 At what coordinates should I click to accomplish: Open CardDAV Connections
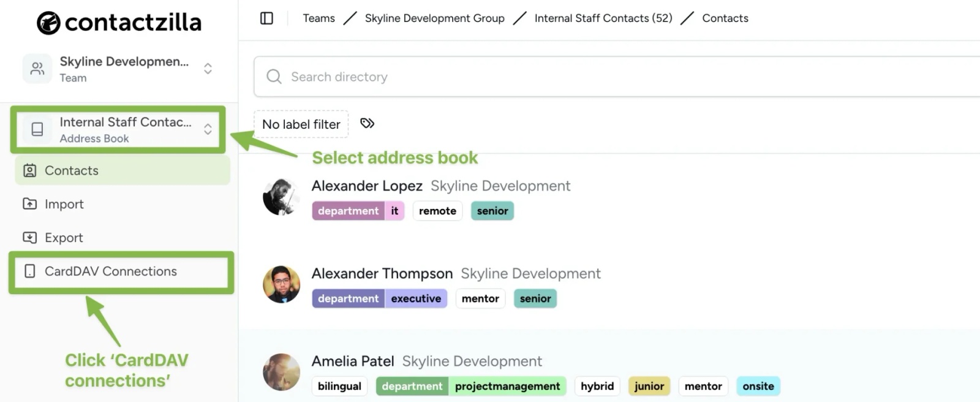[x=121, y=271]
